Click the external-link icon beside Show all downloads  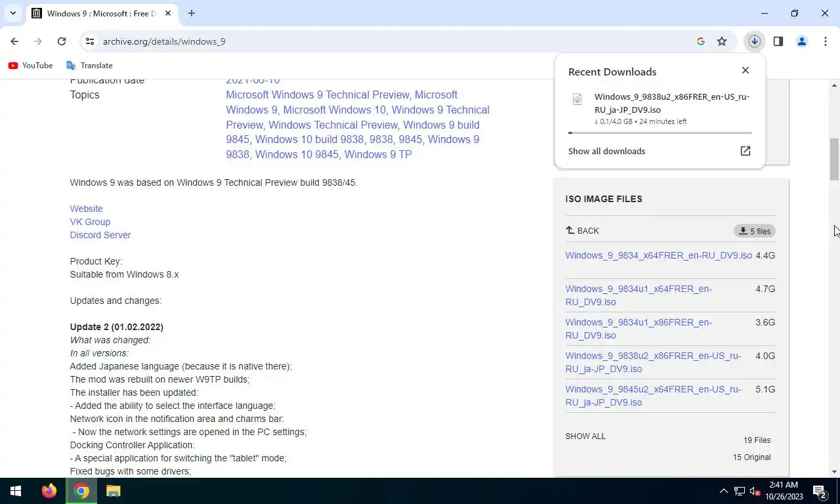pyautogui.click(x=745, y=151)
